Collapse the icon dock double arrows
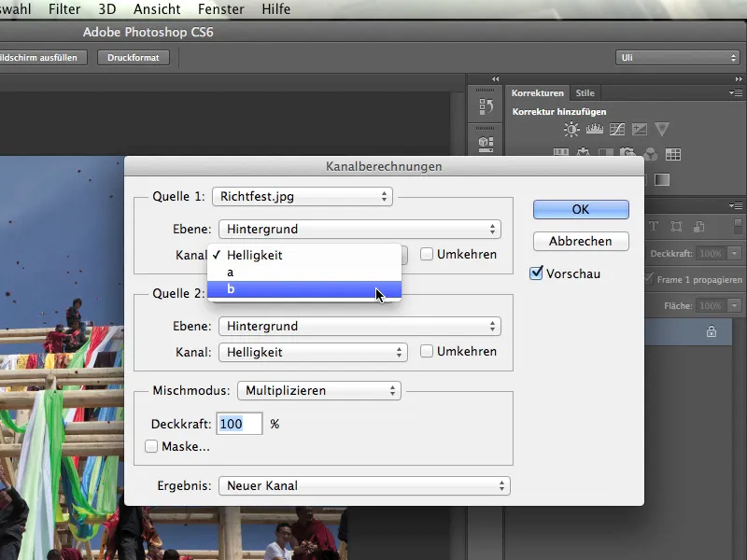 pos(496,79)
